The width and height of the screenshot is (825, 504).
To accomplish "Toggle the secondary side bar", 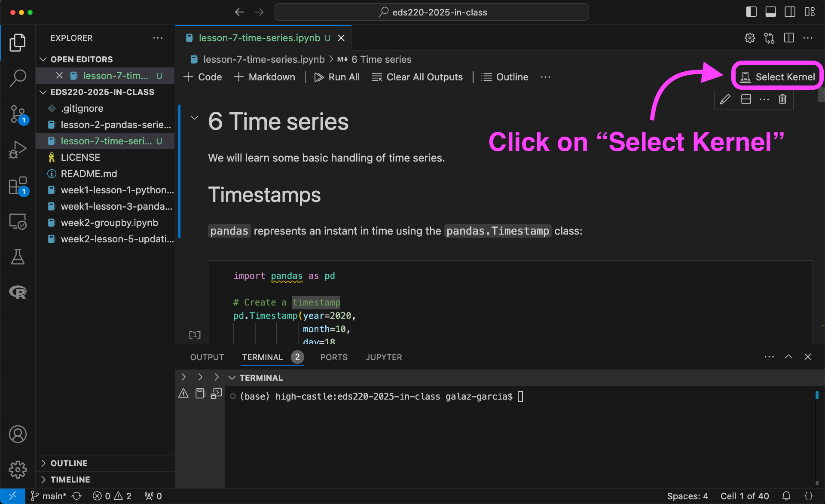I will (x=790, y=12).
